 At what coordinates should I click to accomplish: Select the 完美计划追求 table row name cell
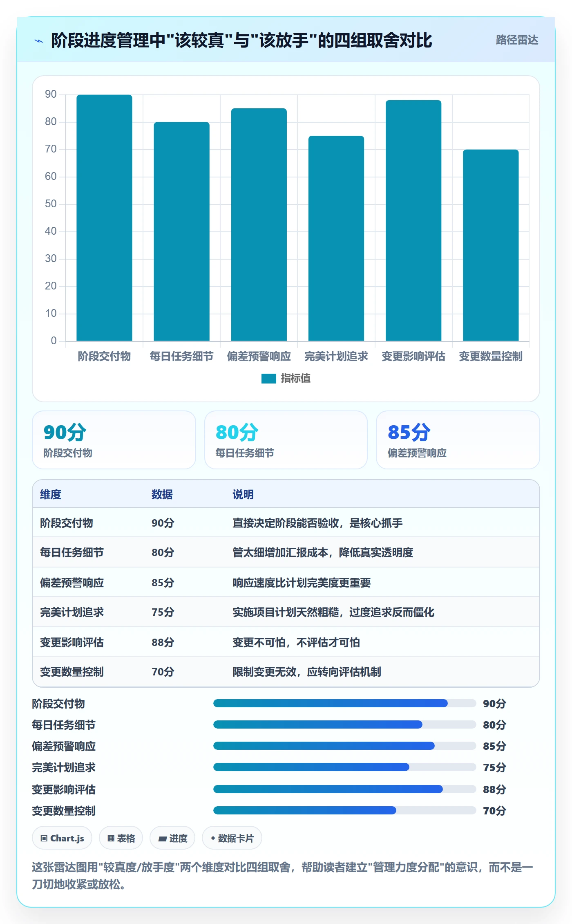(72, 612)
